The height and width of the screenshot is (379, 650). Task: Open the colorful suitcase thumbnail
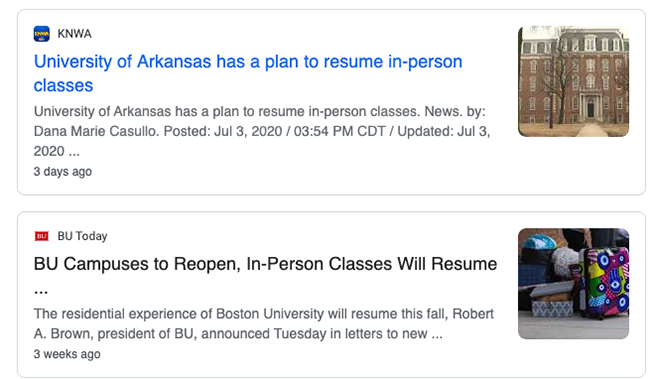[573, 284]
